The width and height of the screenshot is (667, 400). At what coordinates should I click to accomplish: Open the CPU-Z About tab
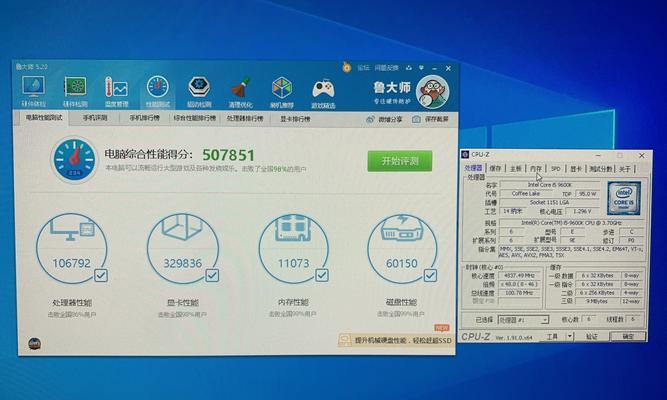624,169
